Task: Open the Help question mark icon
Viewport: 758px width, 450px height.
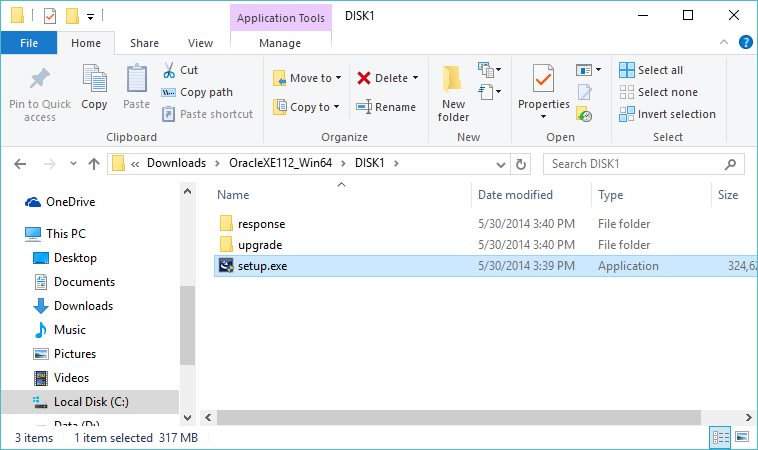Action: 745,43
